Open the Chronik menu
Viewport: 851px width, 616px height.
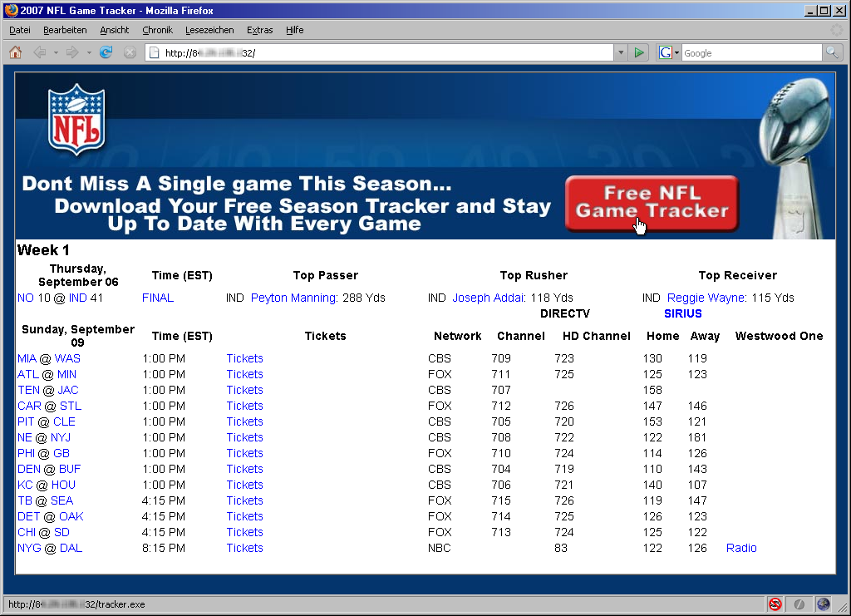pyautogui.click(x=157, y=30)
